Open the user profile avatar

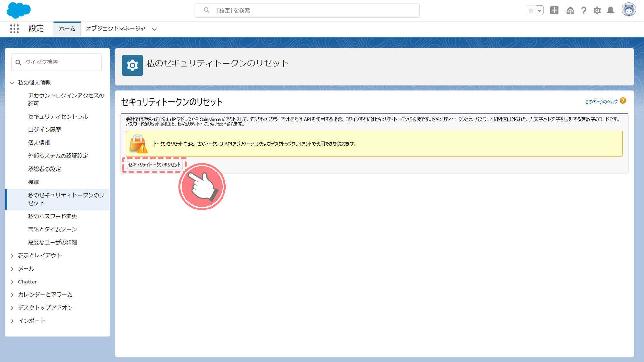(x=629, y=10)
